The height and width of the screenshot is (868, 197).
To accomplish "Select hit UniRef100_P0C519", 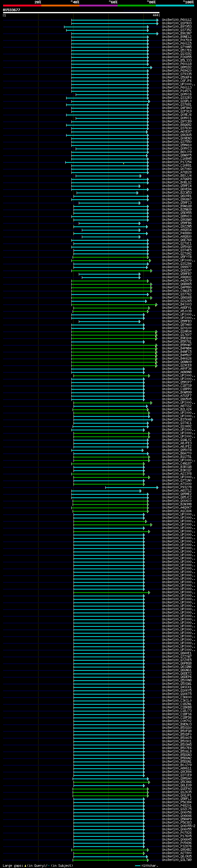I will tap(177, 40).
